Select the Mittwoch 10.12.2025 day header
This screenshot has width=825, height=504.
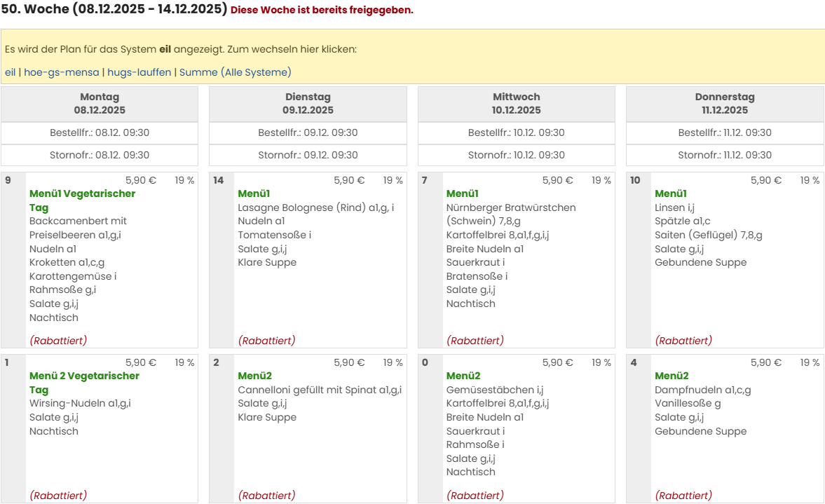pyautogui.click(x=516, y=104)
